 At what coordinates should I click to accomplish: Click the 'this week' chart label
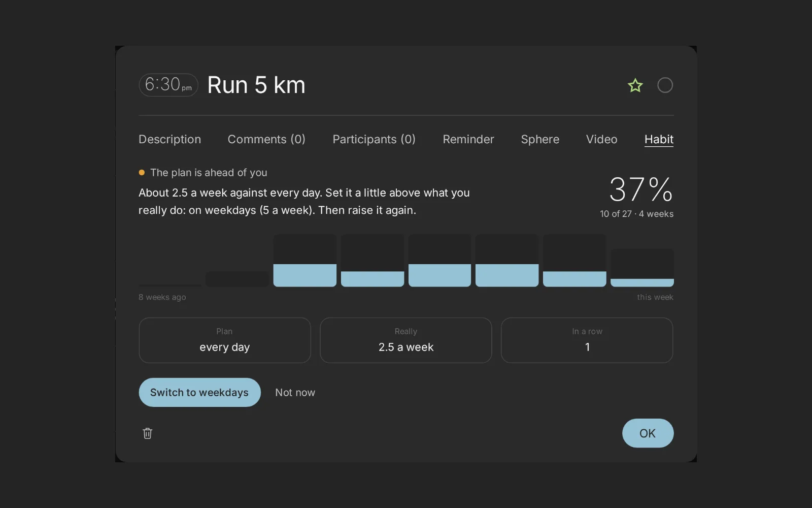point(655,297)
